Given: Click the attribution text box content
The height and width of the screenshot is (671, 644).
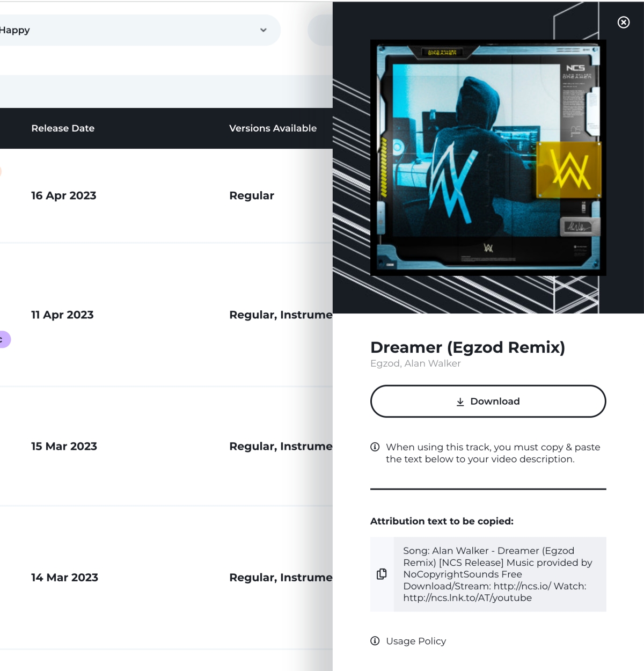Looking at the screenshot, I should 500,574.
